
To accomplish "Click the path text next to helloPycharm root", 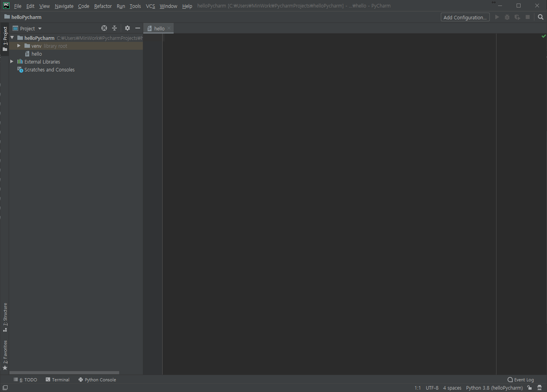I will pos(100,38).
